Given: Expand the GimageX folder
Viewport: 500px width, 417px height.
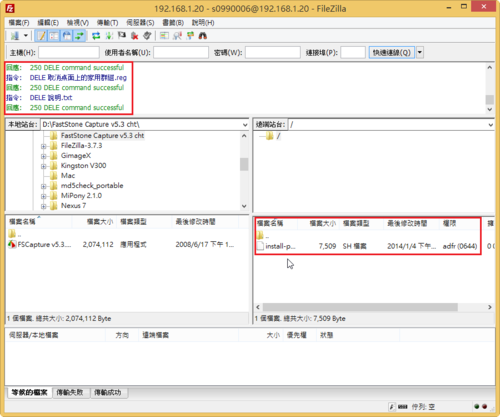Looking at the screenshot, I should tap(43, 156).
